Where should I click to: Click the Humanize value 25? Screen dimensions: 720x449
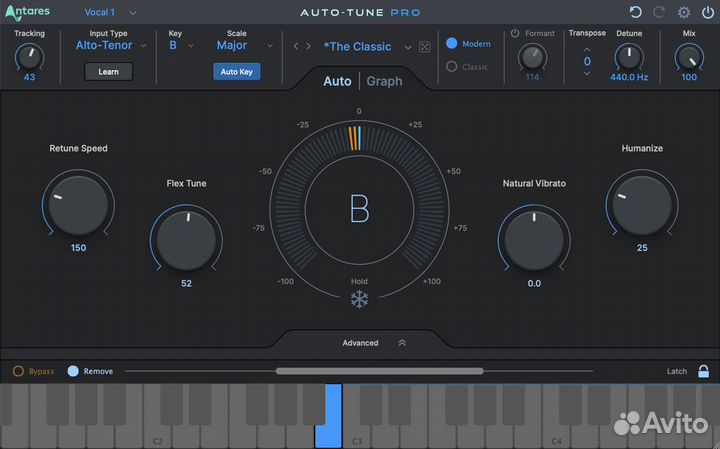click(642, 248)
